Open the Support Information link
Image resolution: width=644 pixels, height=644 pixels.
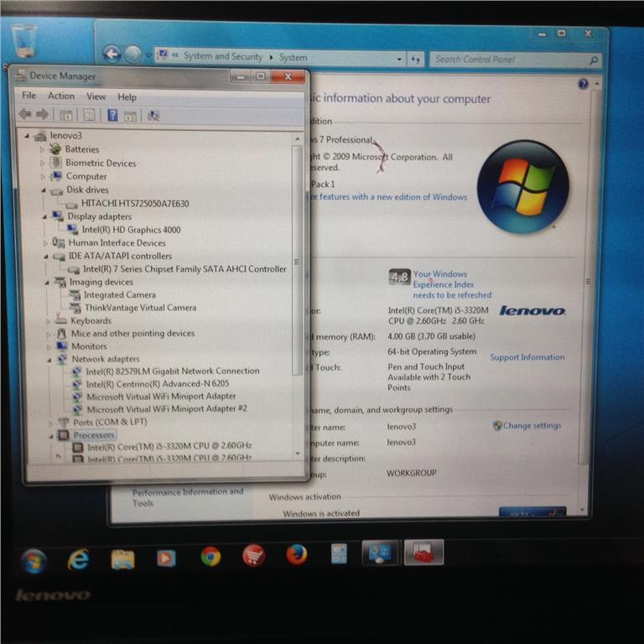(x=527, y=357)
